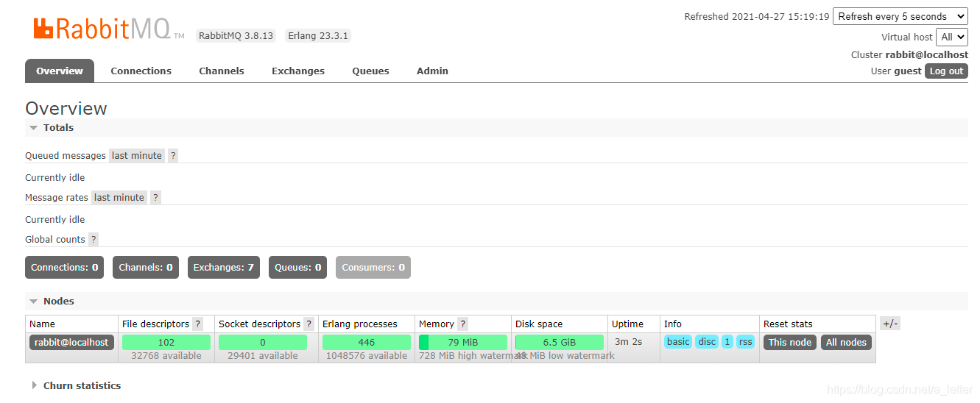
Task: Open rabbit@localhost node details
Action: tap(71, 342)
